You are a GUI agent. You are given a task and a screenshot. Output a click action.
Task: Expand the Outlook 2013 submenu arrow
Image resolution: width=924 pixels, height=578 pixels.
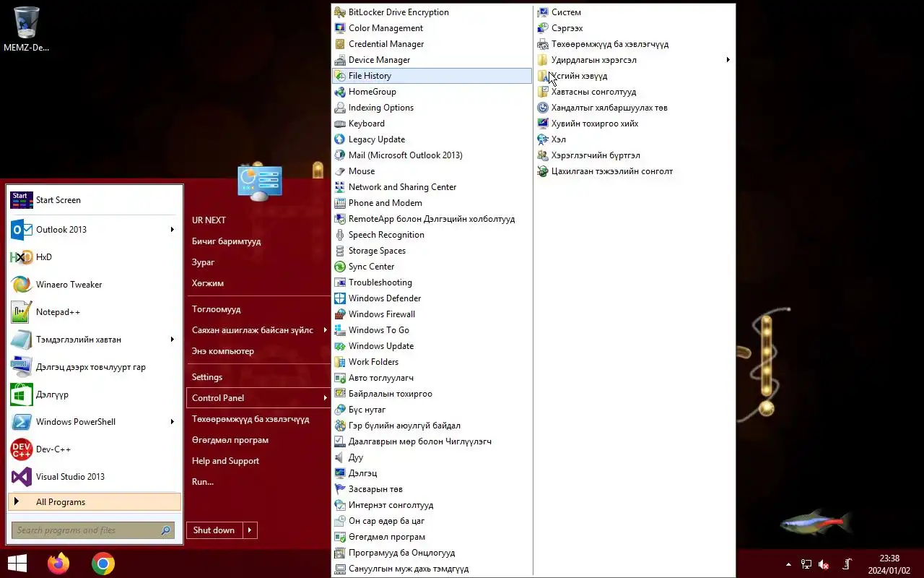point(173,230)
